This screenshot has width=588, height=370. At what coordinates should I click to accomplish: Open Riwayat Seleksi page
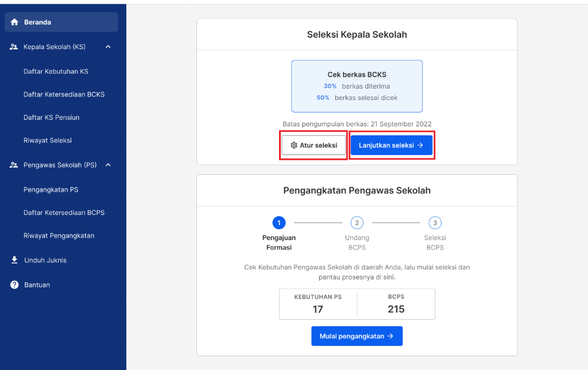[48, 141]
